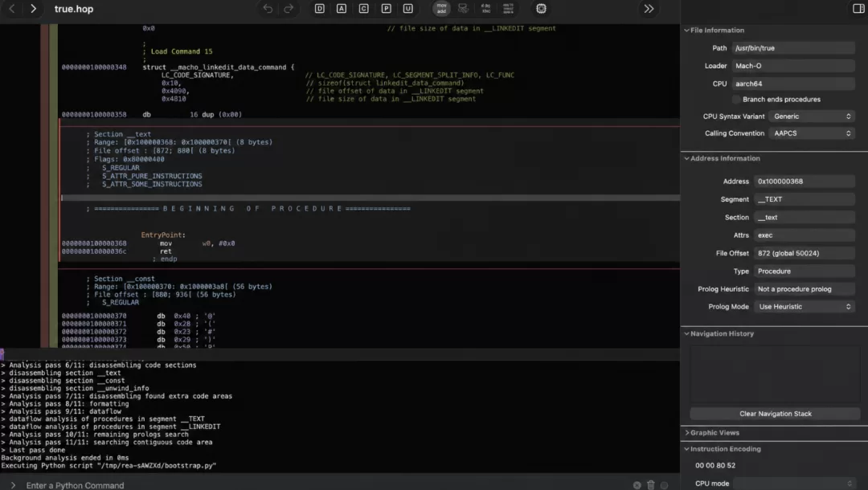Click the Path field showing /usr/bin/true

click(x=793, y=48)
